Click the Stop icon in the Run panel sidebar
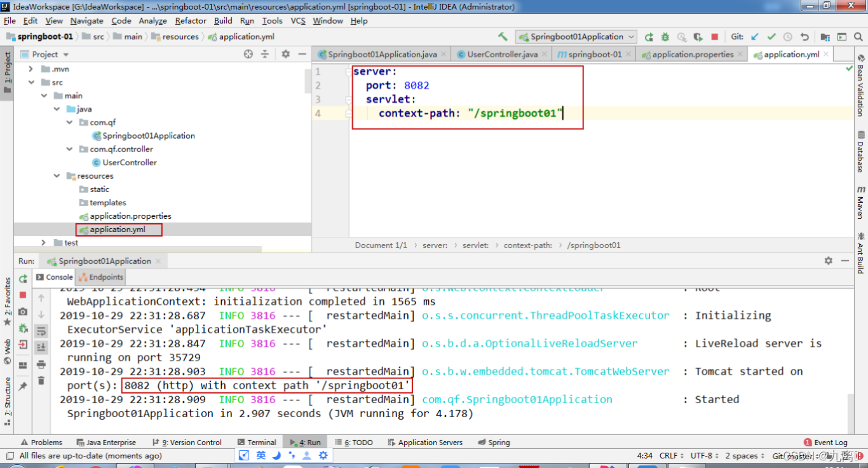This screenshot has width=868, height=468. pyautogui.click(x=23, y=295)
